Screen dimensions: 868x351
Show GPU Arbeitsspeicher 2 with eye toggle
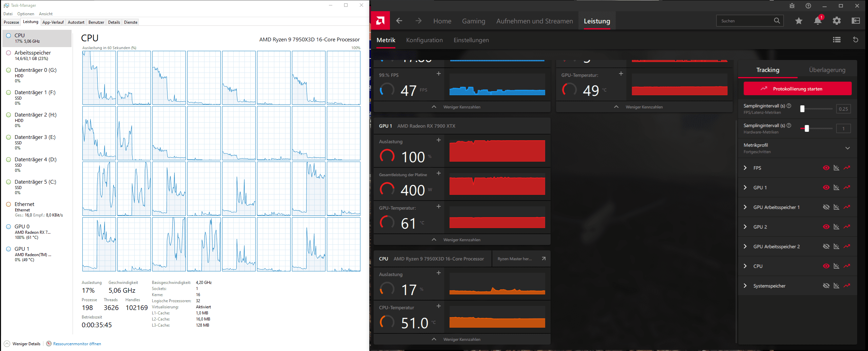(x=826, y=246)
